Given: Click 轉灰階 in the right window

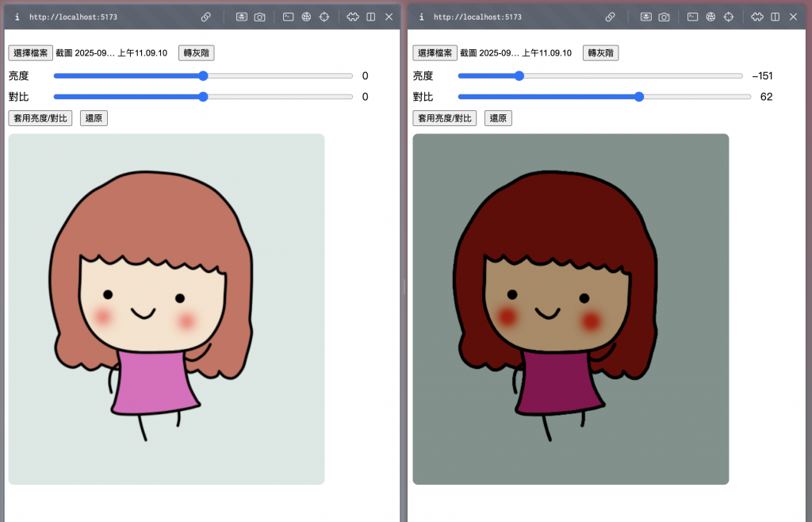Looking at the screenshot, I should click(x=601, y=53).
